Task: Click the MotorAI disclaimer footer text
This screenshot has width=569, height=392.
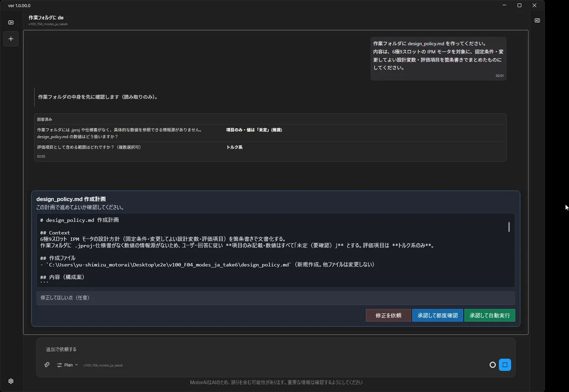Action: pos(276,383)
